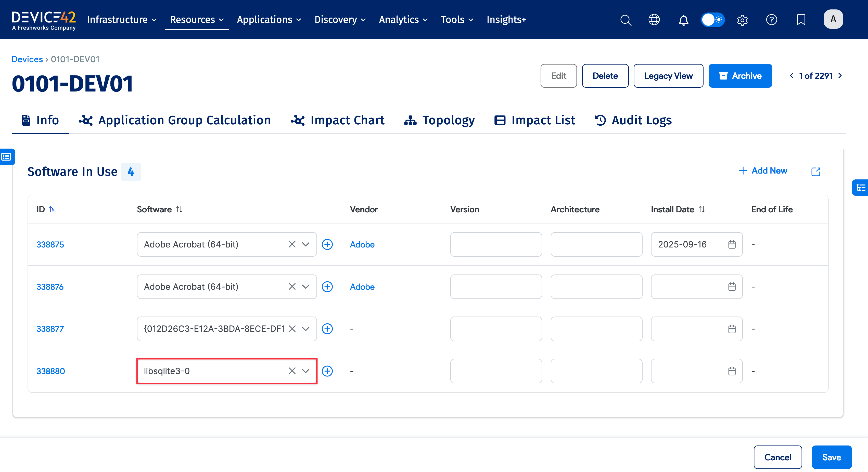Click the Version field for row 338876

[x=496, y=286]
